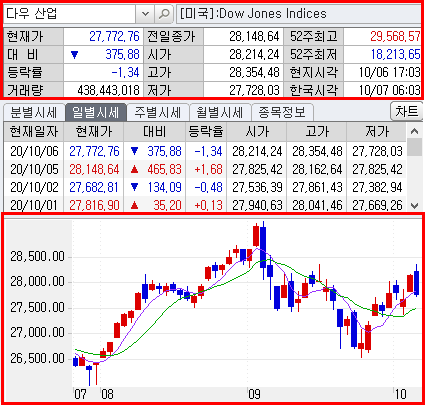The width and height of the screenshot is (425, 405).
Task: Switch to the 분별시세 tab
Action: point(34,112)
